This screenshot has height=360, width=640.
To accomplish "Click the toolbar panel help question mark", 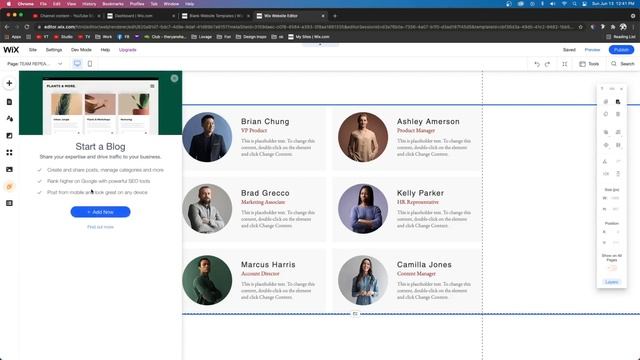I will pyautogui.click(x=602, y=89).
